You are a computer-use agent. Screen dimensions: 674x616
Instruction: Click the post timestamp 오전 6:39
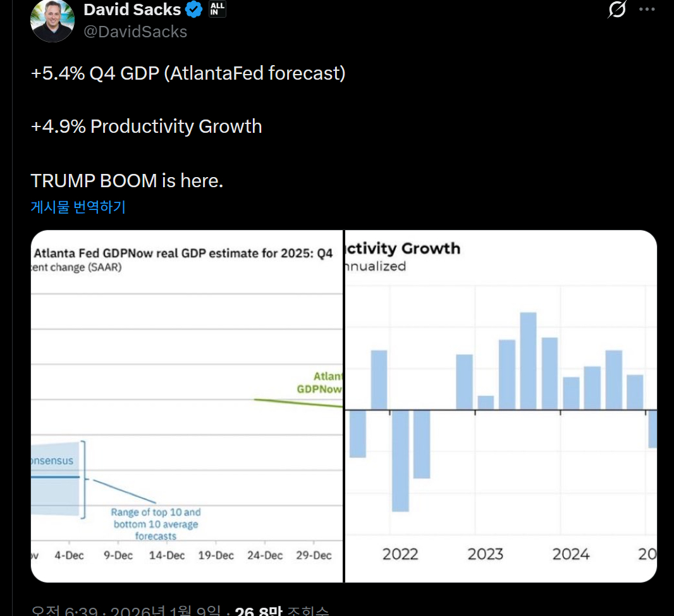coord(66,611)
